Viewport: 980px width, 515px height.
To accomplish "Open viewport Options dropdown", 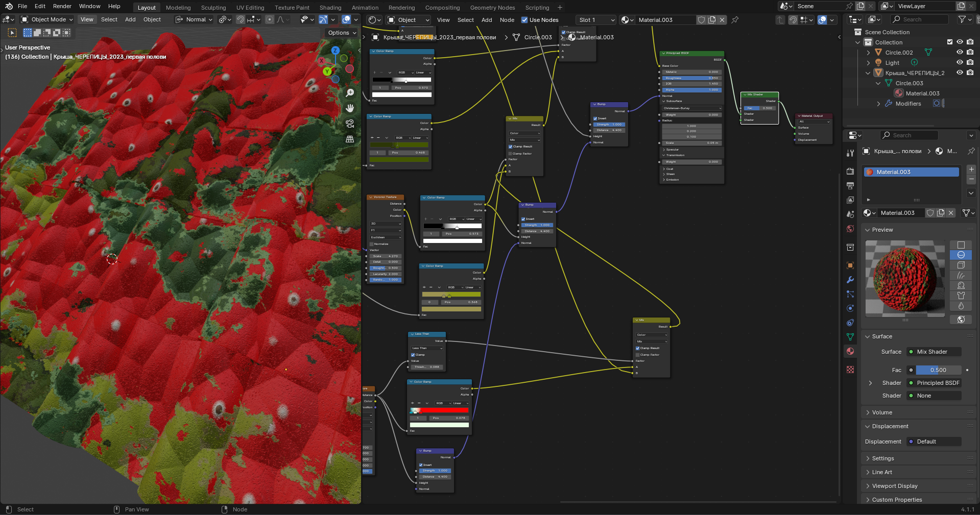I will [x=342, y=33].
